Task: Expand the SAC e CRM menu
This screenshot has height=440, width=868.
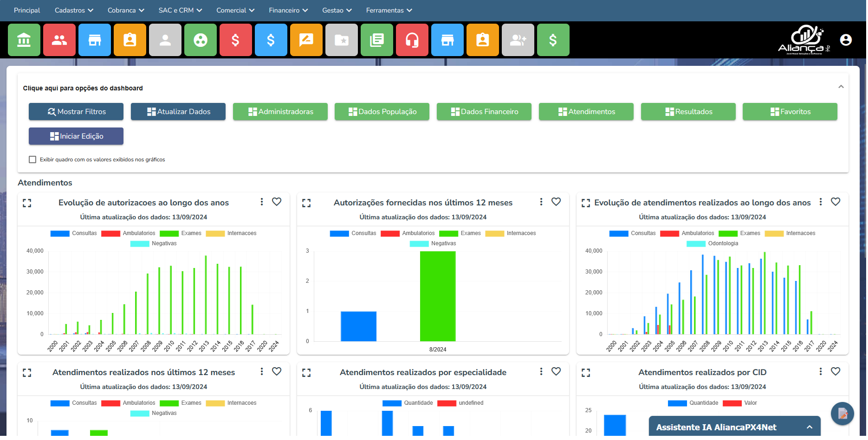Action: (180, 10)
